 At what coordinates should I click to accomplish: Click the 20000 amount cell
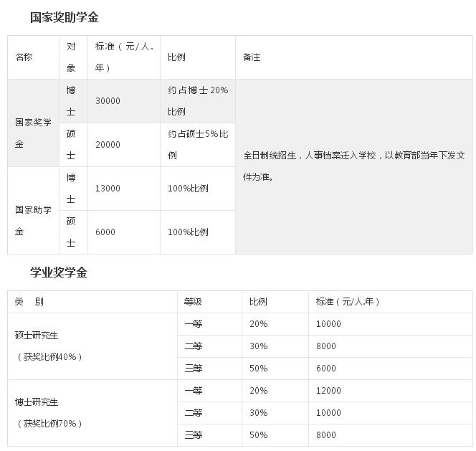click(x=108, y=145)
